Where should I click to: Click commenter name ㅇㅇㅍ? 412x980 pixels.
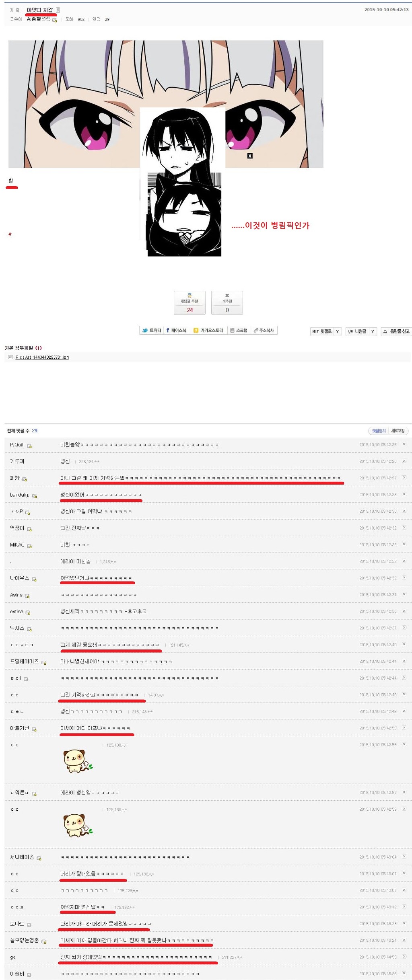click(17, 907)
